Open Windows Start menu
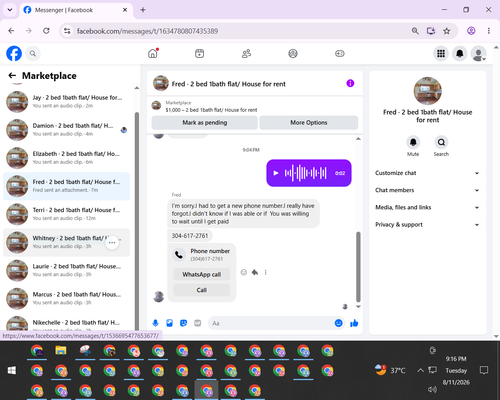This screenshot has width=500, height=400. click(x=12, y=370)
